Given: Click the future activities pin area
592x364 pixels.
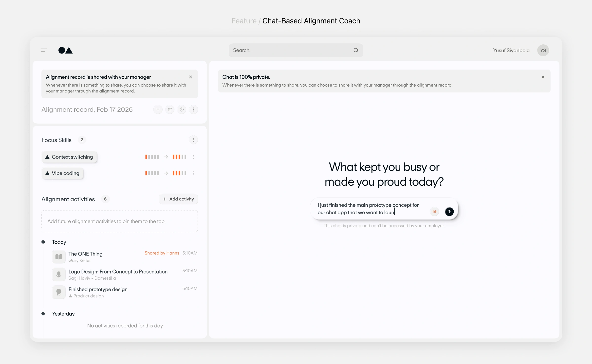Looking at the screenshot, I should click(x=120, y=221).
